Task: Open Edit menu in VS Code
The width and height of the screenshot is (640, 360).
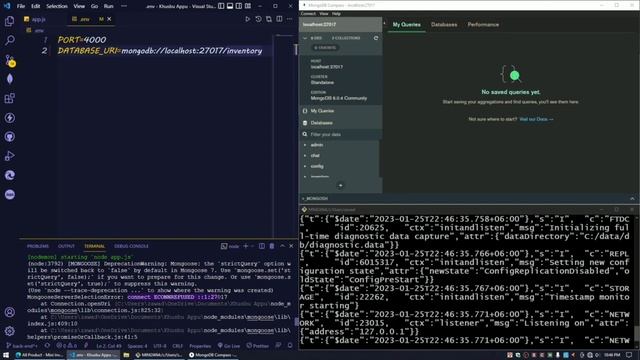Action: point(36,6)
